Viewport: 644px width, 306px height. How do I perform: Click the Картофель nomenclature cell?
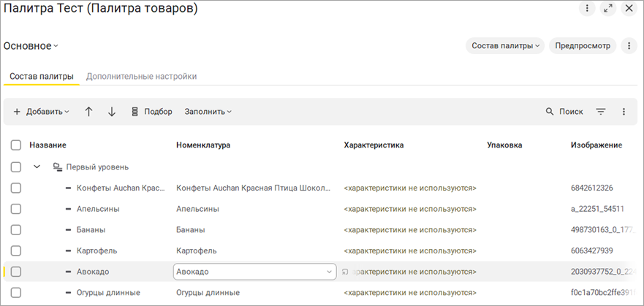tap(197, 250)
